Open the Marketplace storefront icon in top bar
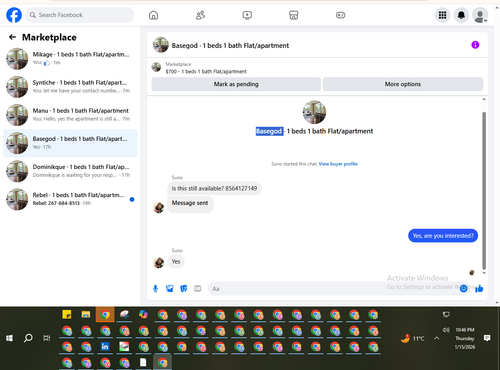 click(294, 15)
